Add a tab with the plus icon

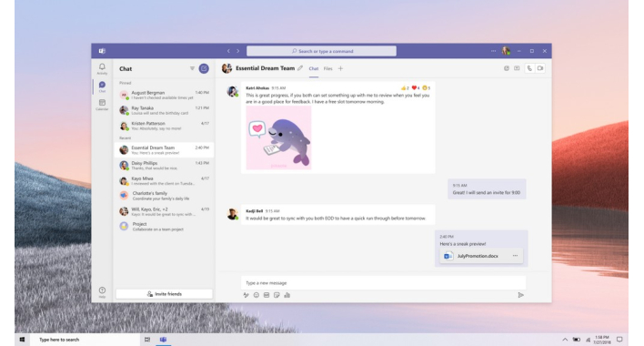pos(340,68)
